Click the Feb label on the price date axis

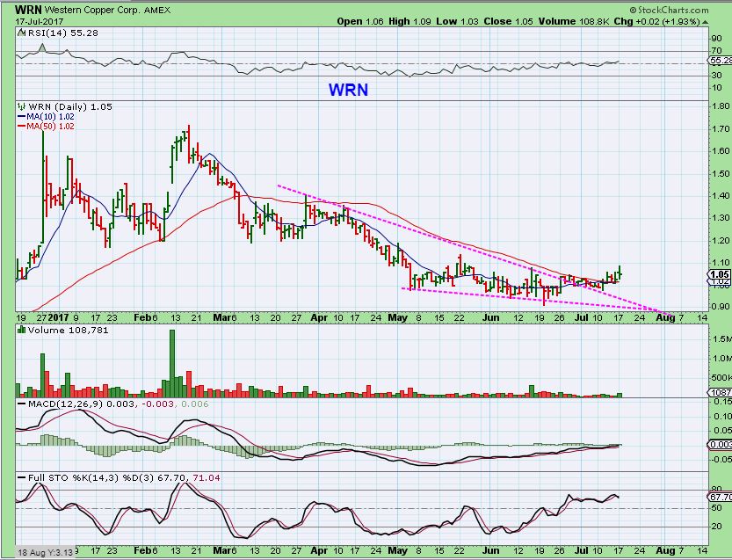coord(142,317)
